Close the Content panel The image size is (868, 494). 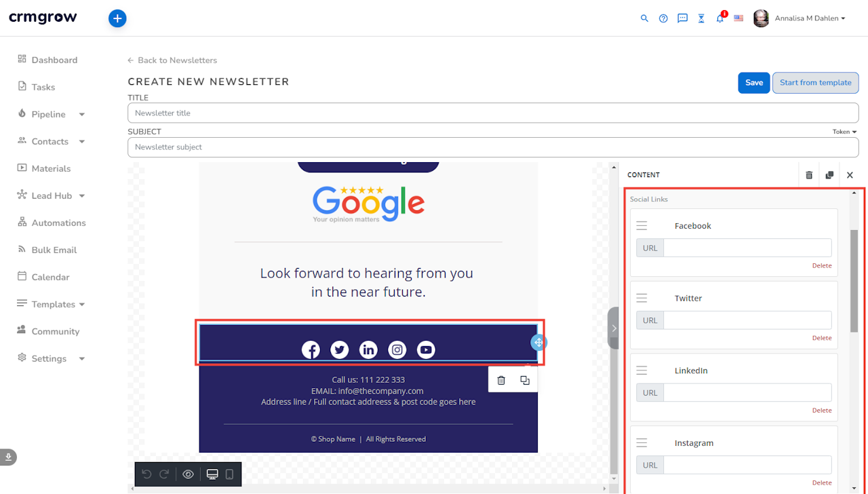850,175
